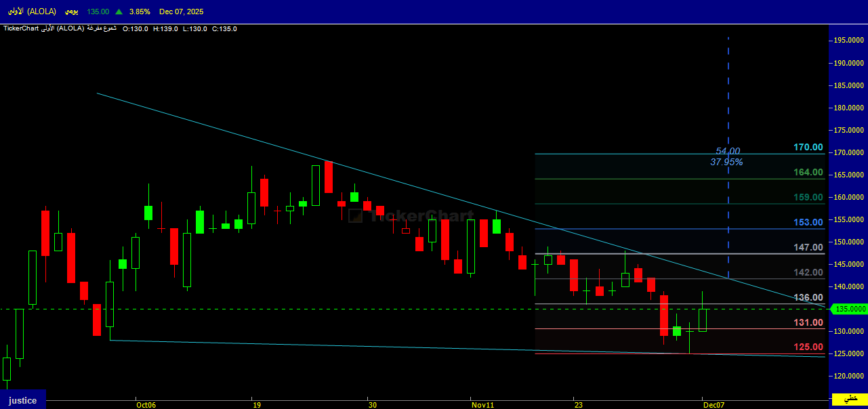Select the 170.00 Fibonacci level label
868x409 pixels.
808,147
